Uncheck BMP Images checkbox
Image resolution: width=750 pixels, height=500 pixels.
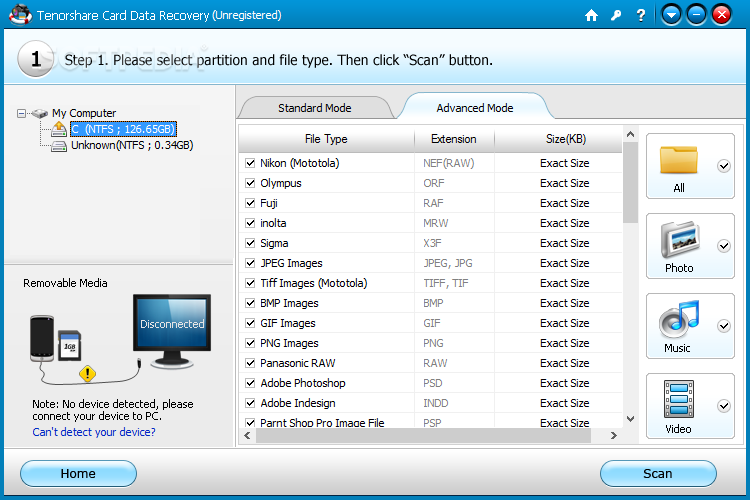pos(250,303)
